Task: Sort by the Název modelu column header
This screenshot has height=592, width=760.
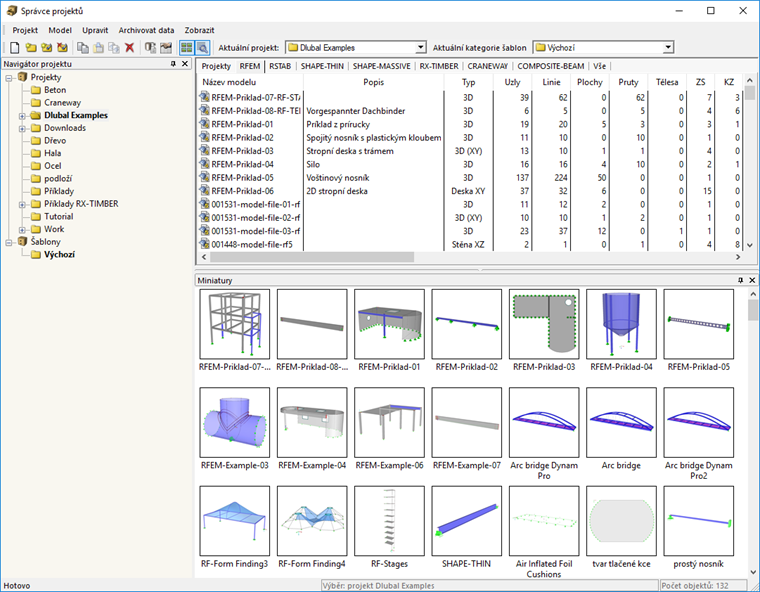Action: click(230, 82)
